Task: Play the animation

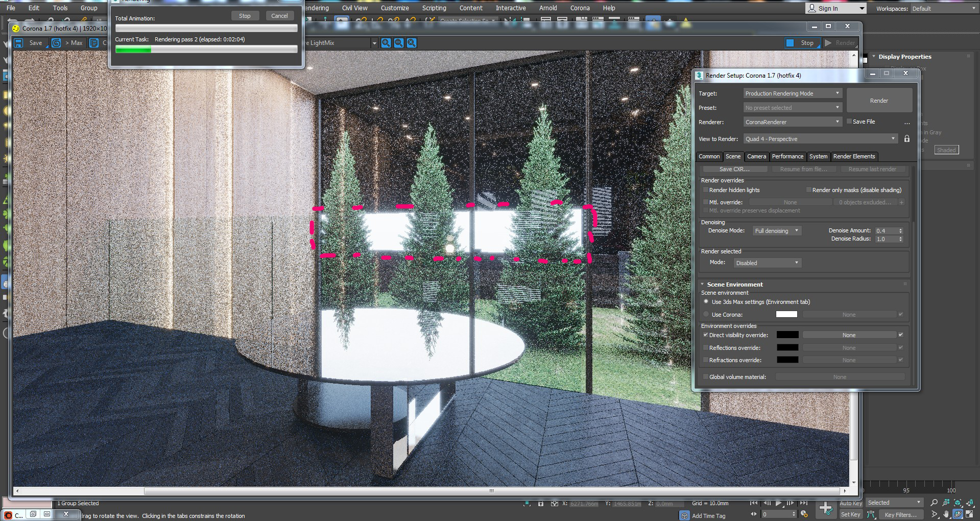Action: point(779,503)
